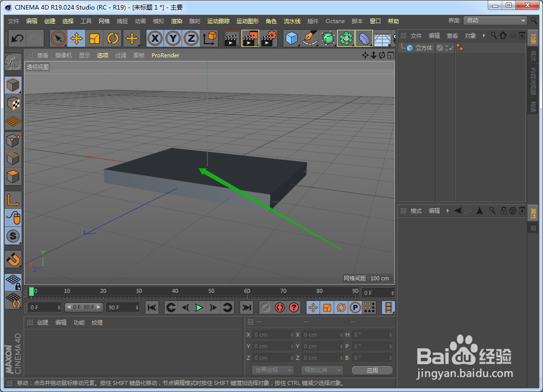543x392 pixels.
Task: Open the 运动图形 menu
Action: (x=248, y=21)
